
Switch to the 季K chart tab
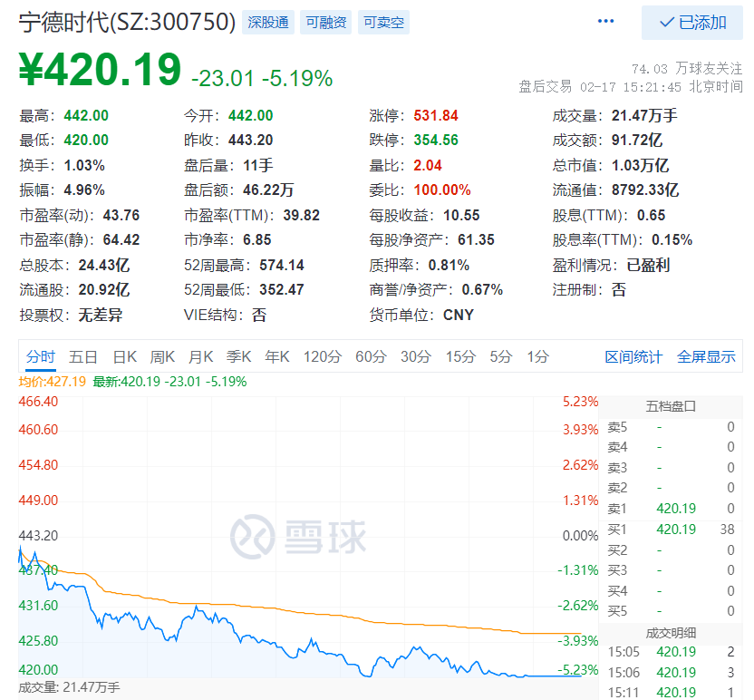[238, 357]
